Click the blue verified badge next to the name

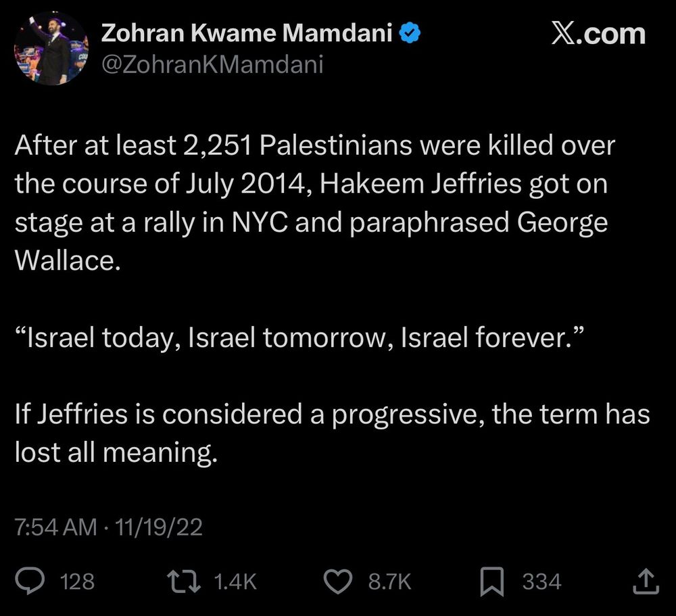click(x=410, y=32)
